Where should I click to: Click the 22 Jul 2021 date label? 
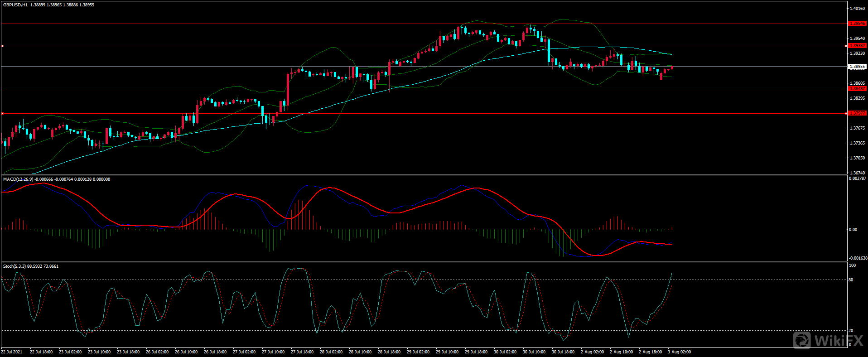tap(12, 352)
